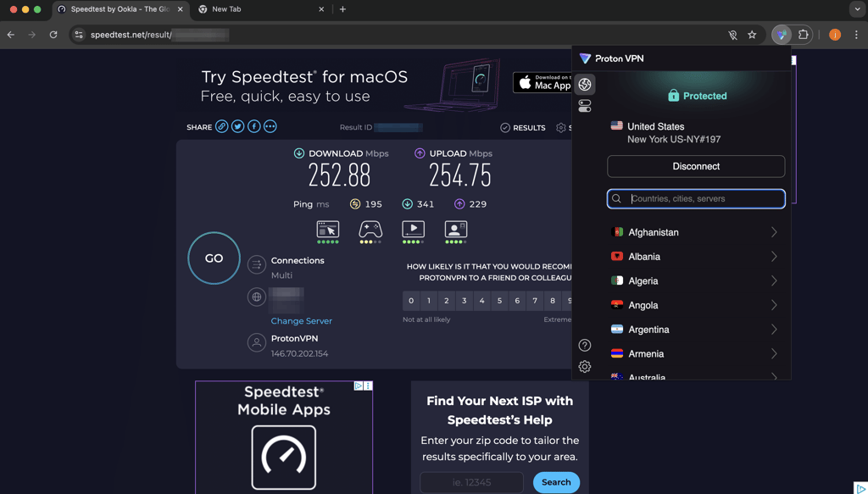Go forward with the forward arrow
Viewport: 868px width, 494px height.
[x=32, y=35]
